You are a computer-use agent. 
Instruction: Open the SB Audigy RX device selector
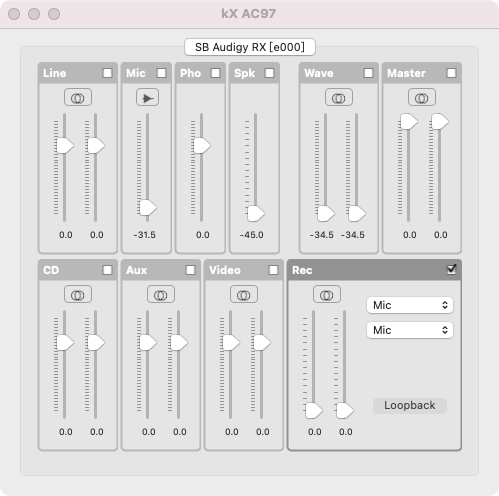250,47
